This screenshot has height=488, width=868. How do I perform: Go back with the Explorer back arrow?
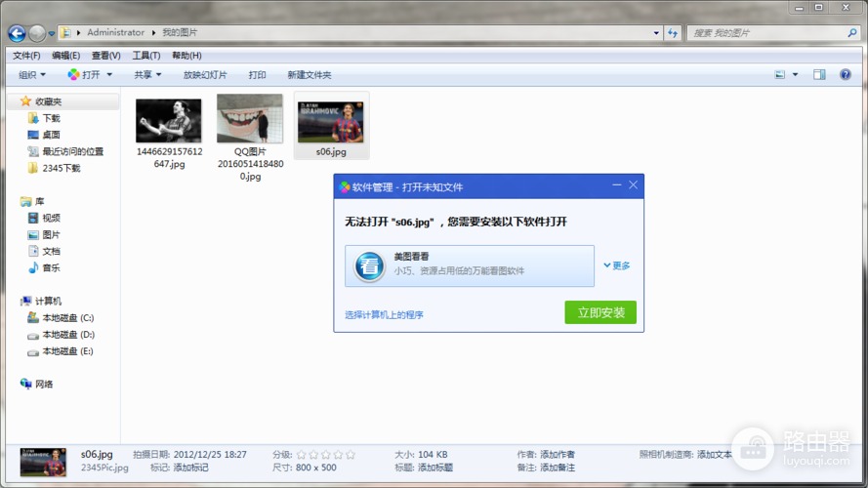(x=17, y=33)
